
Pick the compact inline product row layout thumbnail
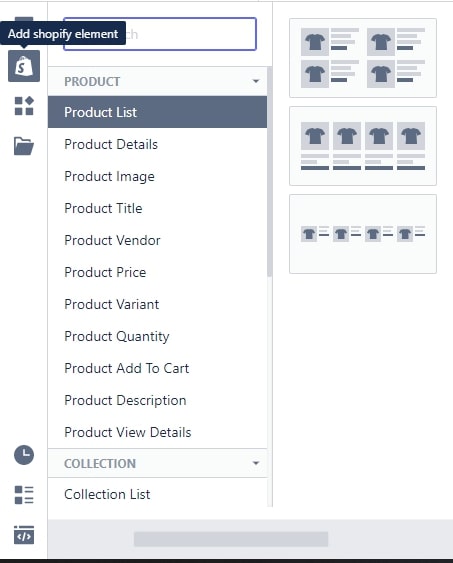tap(363, 234)
